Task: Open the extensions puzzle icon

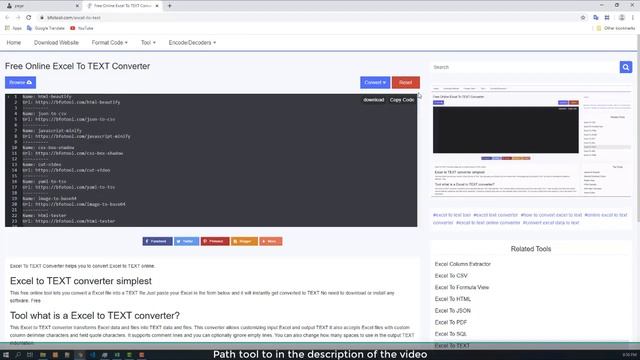Action: pyautogui.click(x=607, y=18)
